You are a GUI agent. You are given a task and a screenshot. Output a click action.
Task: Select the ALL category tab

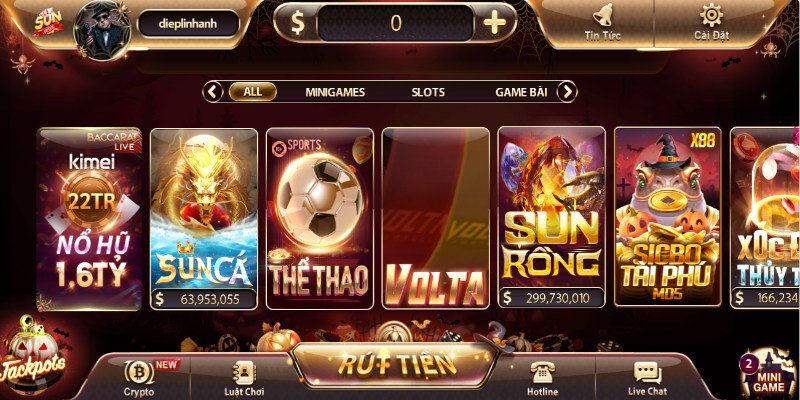[253, 92]
